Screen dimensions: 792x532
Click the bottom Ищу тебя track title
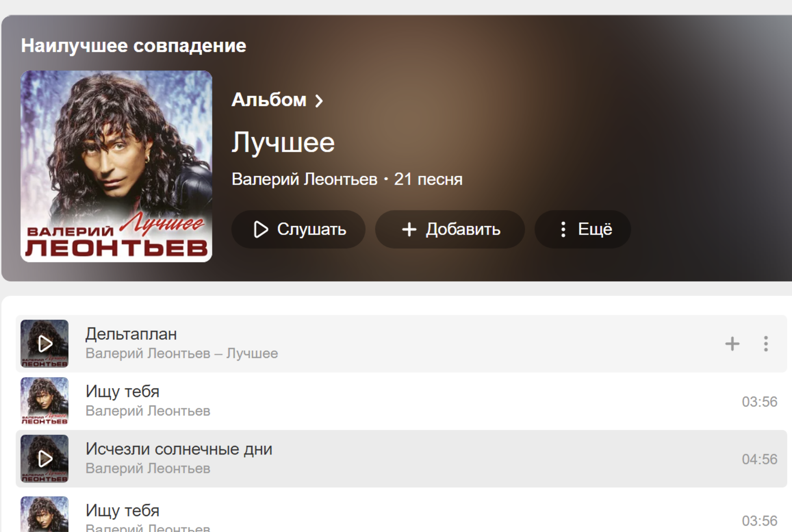click(123, 510)
